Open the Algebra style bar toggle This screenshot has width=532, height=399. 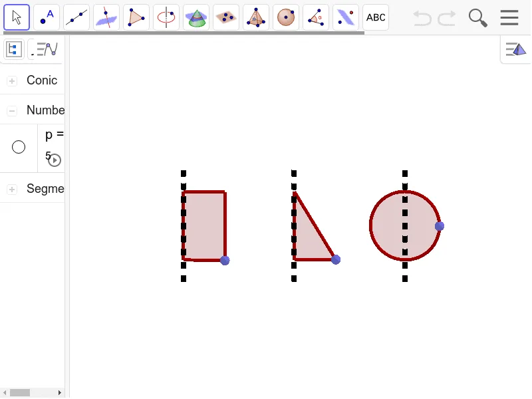pyautogui.click(x=46, y=49)
